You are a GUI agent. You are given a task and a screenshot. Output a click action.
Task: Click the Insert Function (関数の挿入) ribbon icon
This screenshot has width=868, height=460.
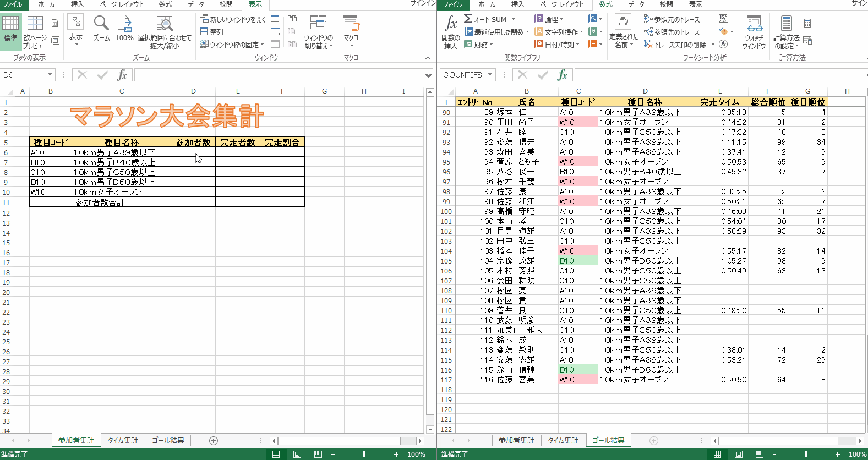tap(451, 32)
